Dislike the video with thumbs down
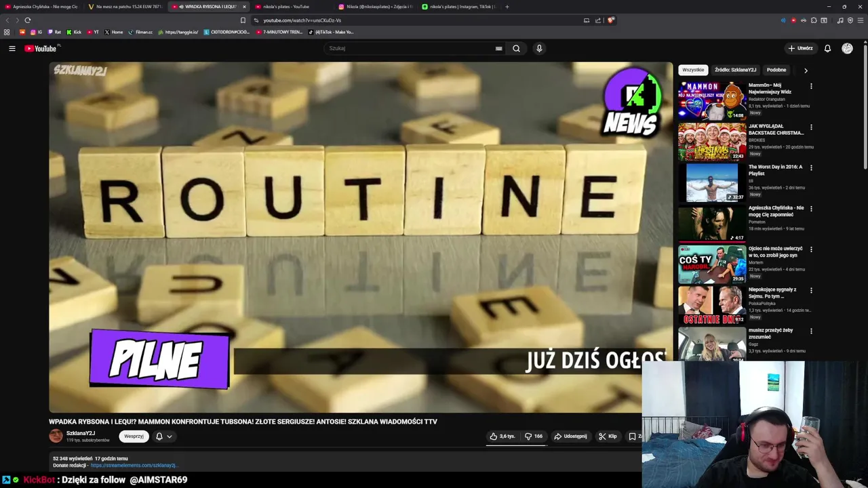The height and width of the screenshot is (488, 868). [534, 436]
